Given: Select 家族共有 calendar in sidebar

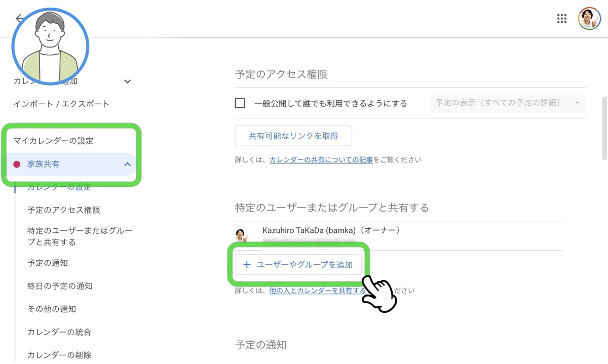Looking at the screenshot, I should pos(71,164).
